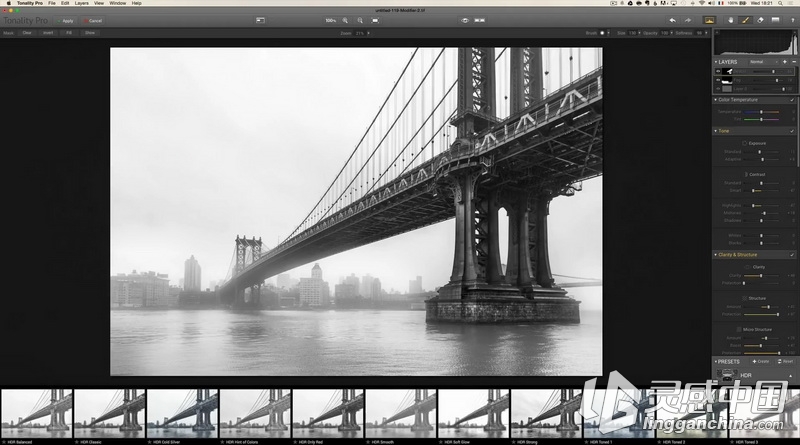Click the Invert mask button
Viewport: 800px width, 445px height.
point(48,33)
